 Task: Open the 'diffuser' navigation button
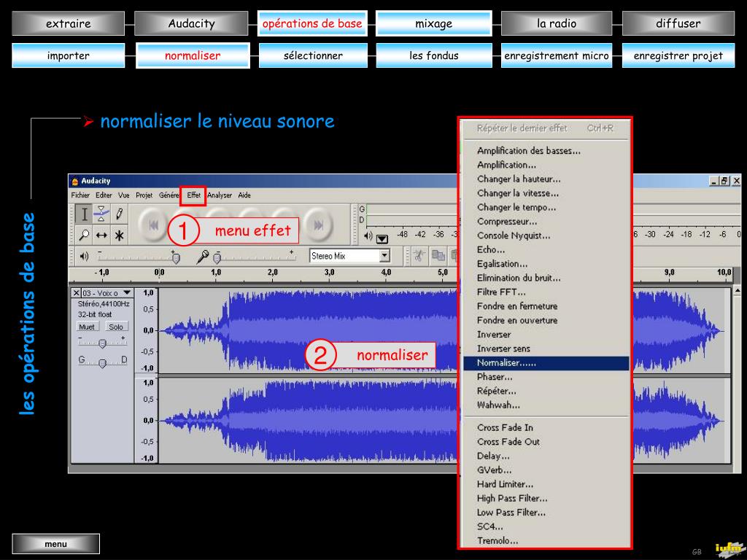[x=678, y=23]
